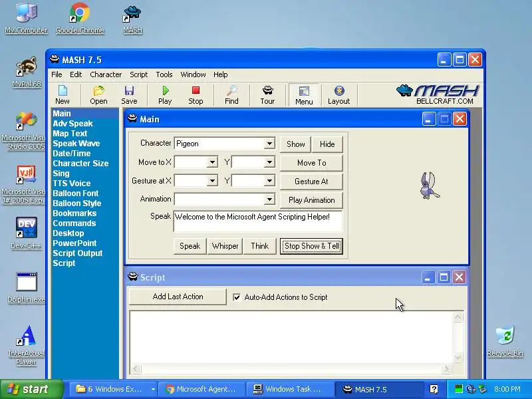Viewport: 532px width, 399px height.
Task: Switch to the Microsoft Agent Chrome taskbar button
Action: pos(201,389)
